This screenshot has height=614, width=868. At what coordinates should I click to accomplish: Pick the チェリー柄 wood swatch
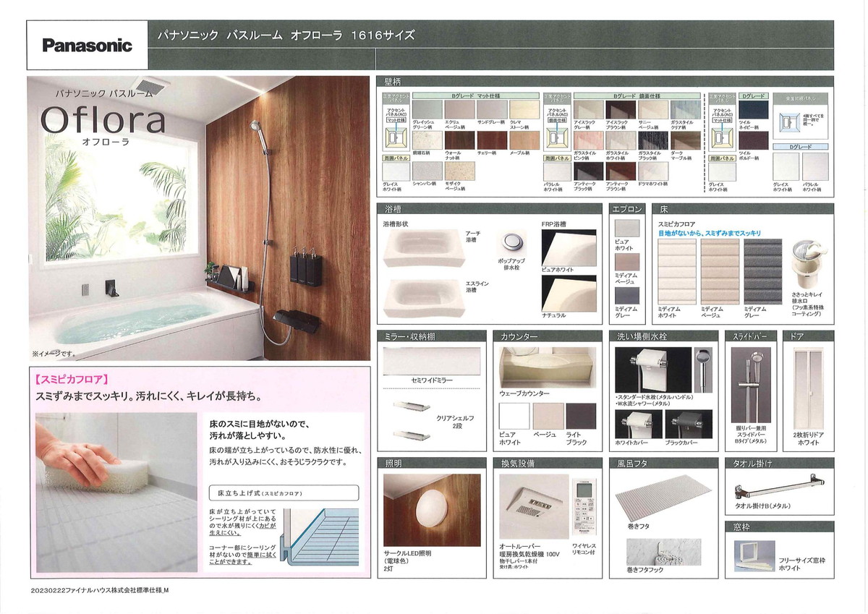(x=491, y=140)
